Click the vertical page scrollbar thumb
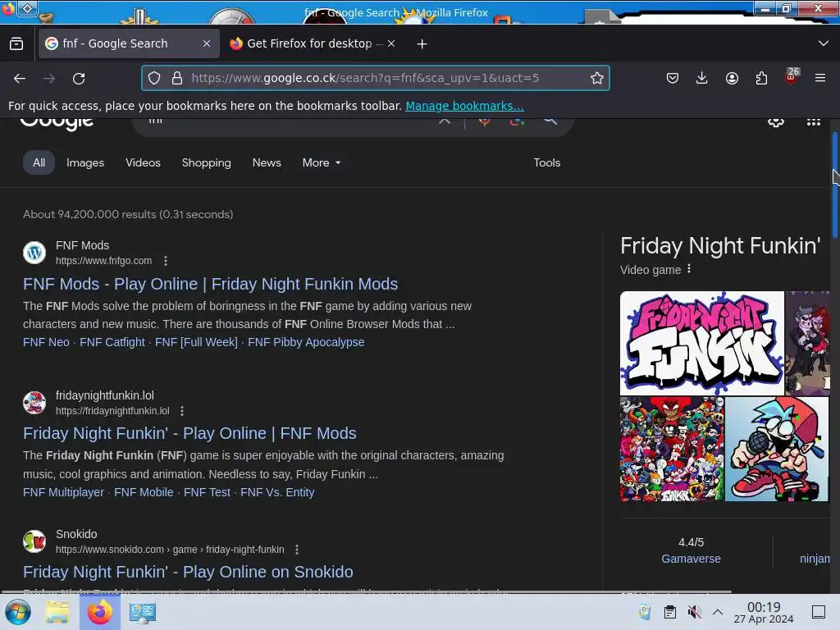The height and width of the screenshot is (630, 840). [834, 185]
